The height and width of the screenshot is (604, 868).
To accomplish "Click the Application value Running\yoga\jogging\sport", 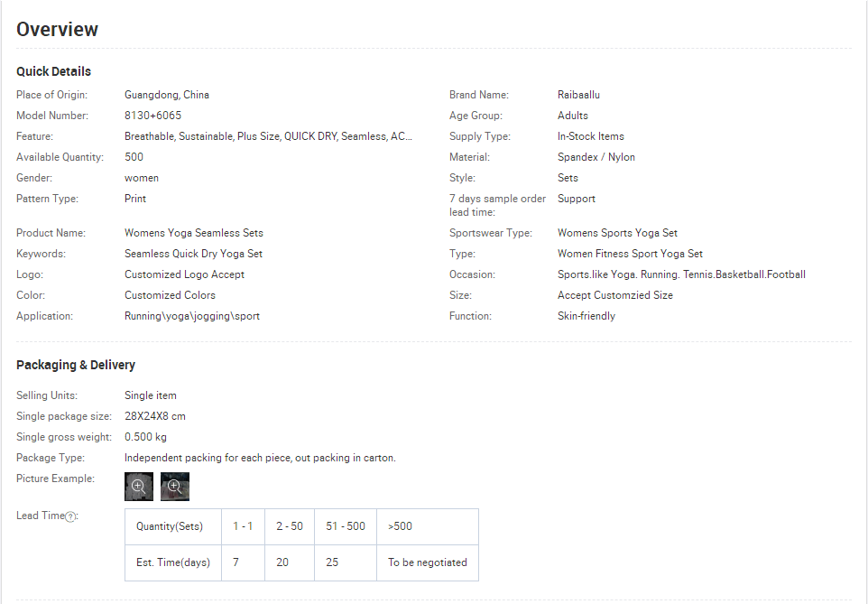I will (x=192, y=316).
